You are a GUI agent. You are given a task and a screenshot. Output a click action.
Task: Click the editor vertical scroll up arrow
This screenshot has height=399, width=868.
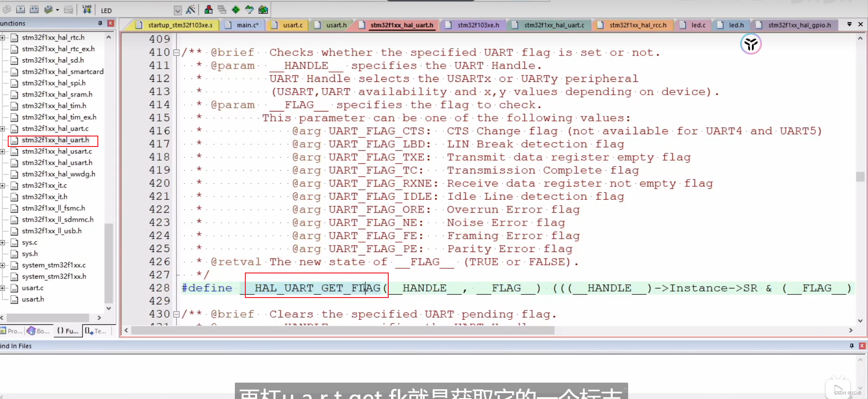pos(860,38)
